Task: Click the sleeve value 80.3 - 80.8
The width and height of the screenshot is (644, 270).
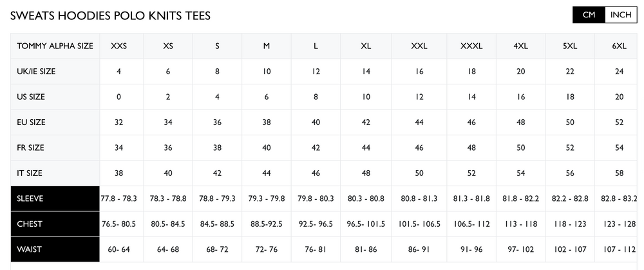Action: pyautogui.click(x=366, y=198)
